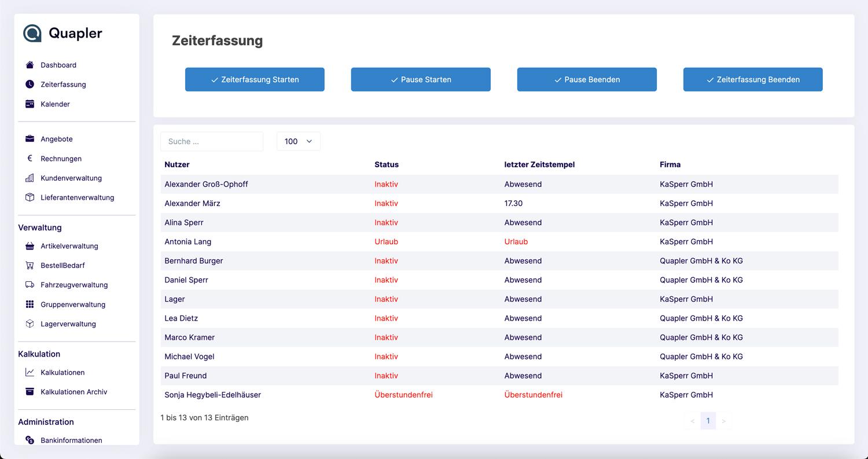The width and height of the screenshot is (868, 459).
Task: Click the Kalkulationen Archiv archive icon
Action: [x=30, y=392]
